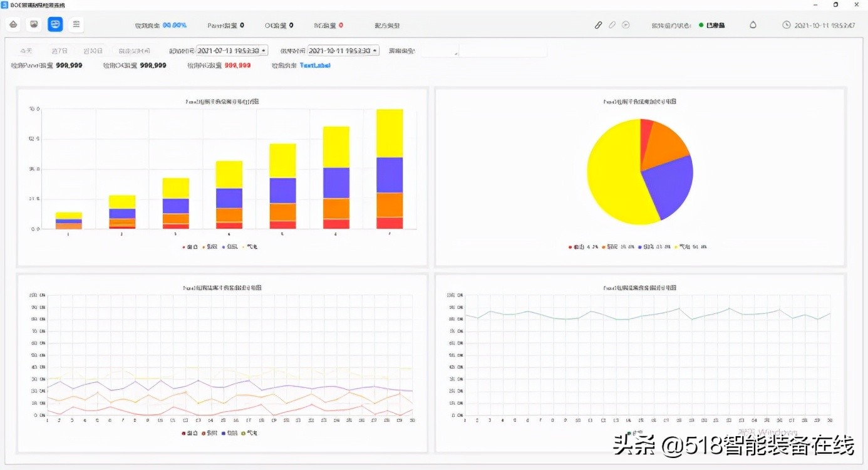Maximize the application window

click(835, 4)
